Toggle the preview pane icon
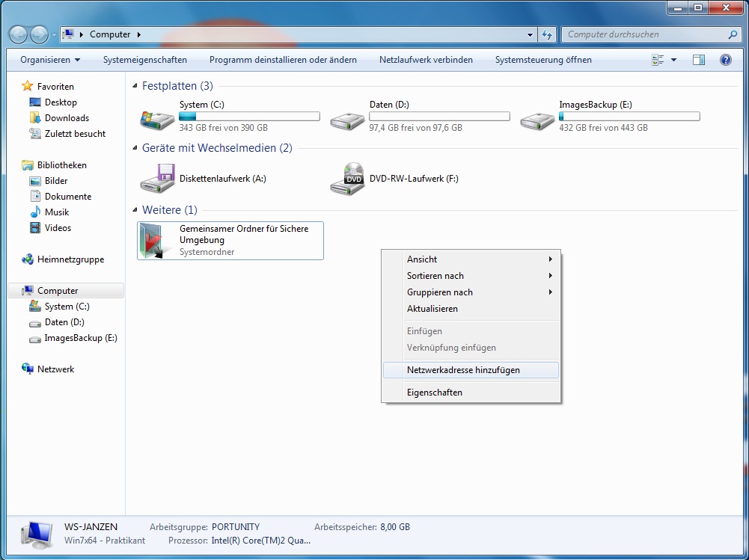Screen dimensions: 749x560 [699, 60]
